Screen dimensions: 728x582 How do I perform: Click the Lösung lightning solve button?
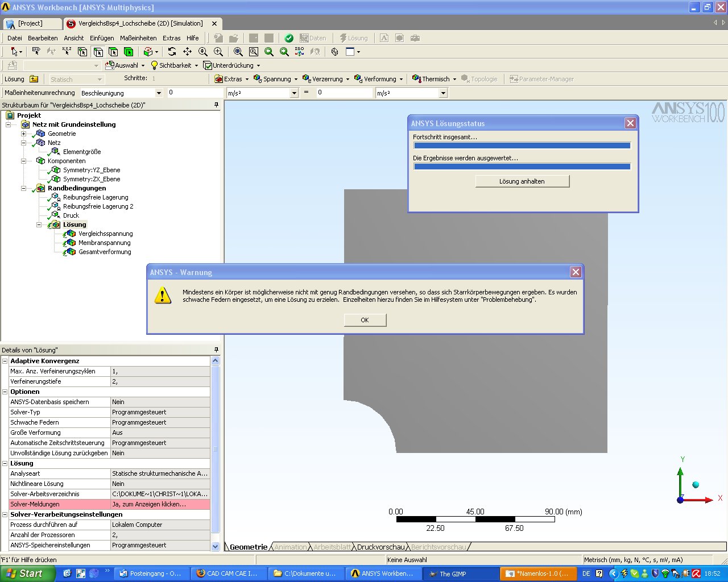[354, 38]
